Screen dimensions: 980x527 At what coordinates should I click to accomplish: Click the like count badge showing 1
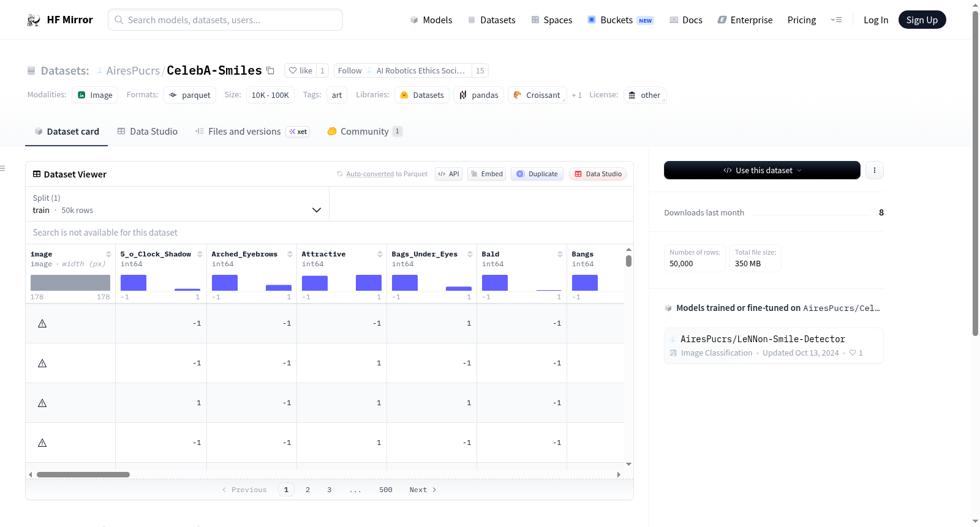[x=322, y=70]
